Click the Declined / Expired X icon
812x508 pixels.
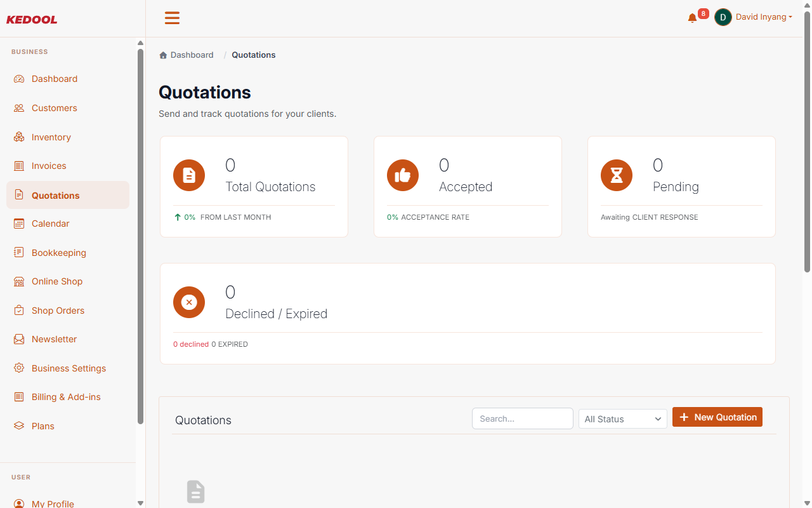coord(189,302)
